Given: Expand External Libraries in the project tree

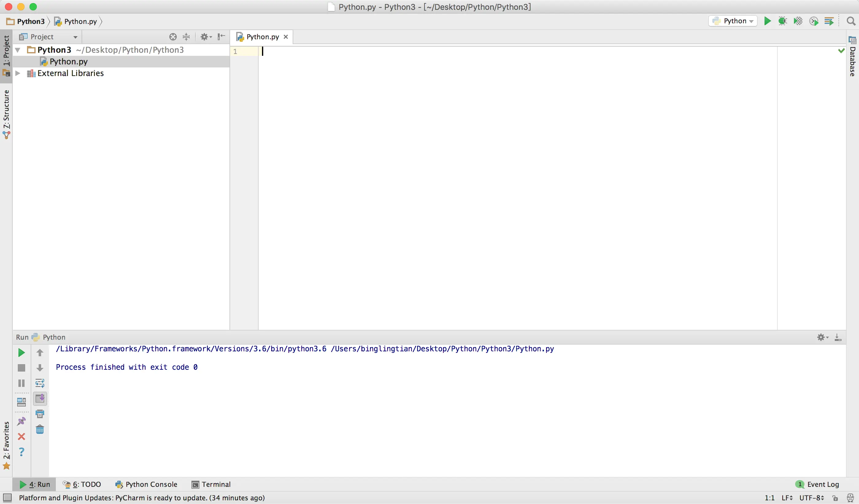Looking at the screenshot, I should (x=18, y=73).
